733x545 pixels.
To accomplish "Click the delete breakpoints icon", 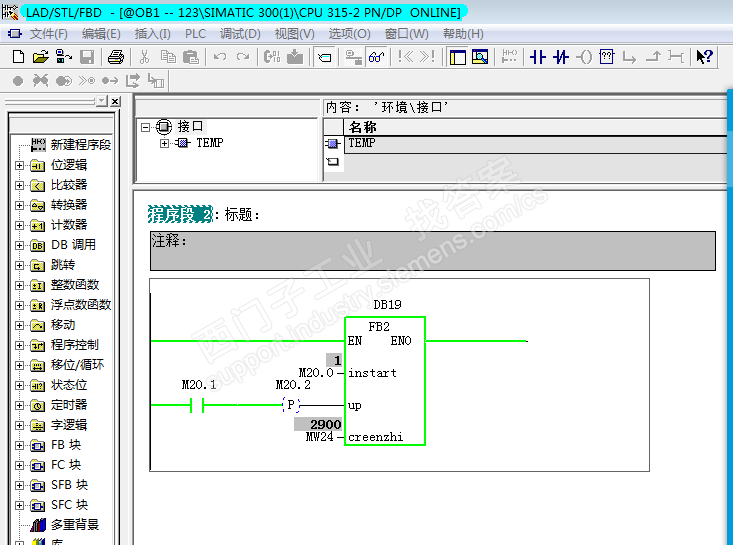I will 40,81.
